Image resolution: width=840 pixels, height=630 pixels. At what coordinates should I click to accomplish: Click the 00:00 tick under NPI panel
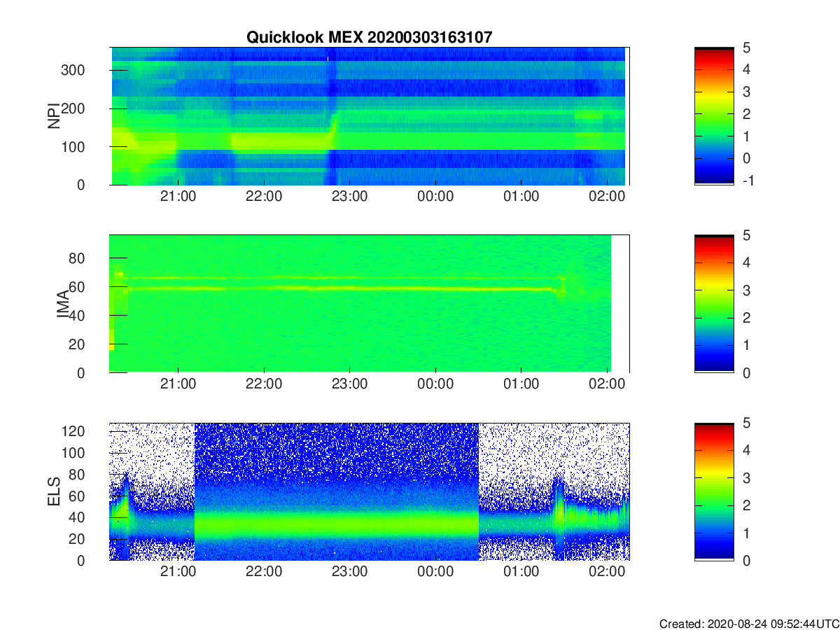pyautogui.click(x=435, y=197)
